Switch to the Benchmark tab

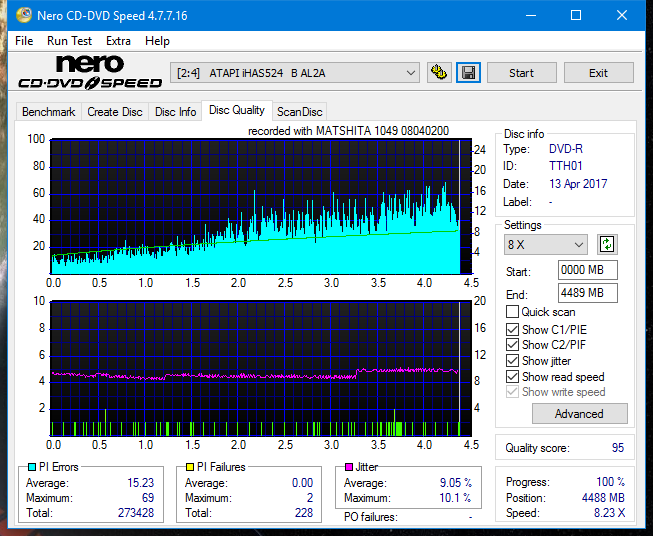[48, 112]
